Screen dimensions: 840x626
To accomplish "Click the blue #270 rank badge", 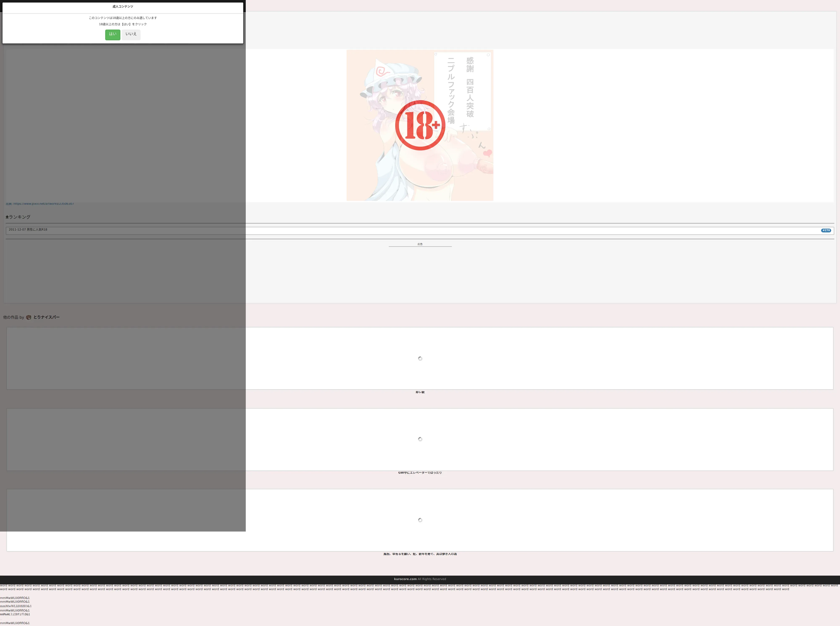I will pos(826,230).
